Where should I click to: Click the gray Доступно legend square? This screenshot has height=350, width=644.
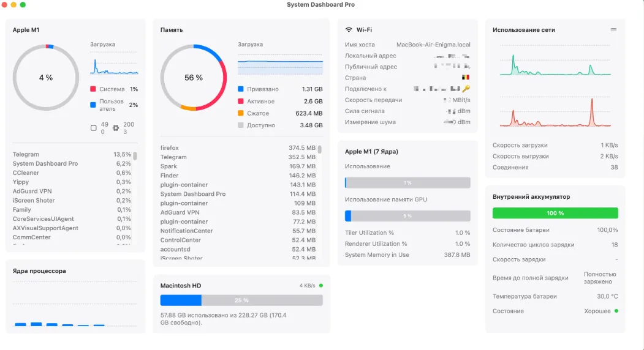pyautogui.click(x=241, y=125)
